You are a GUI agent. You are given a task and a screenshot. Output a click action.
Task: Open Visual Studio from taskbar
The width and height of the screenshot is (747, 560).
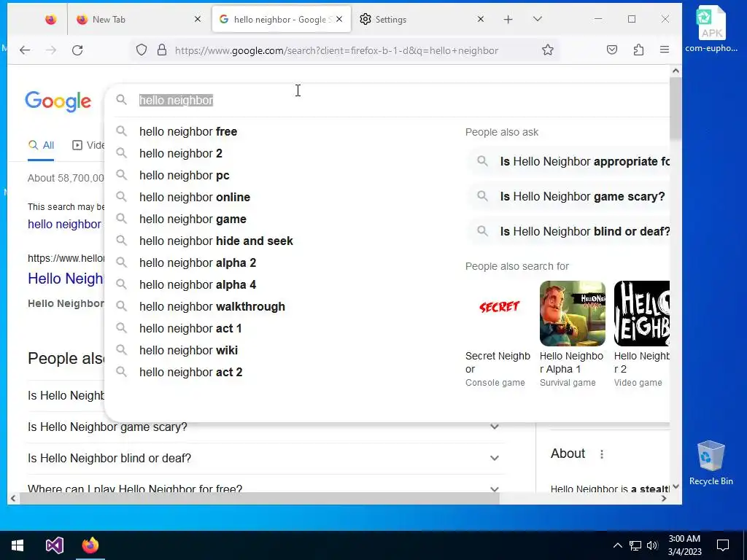pos(54,545)
